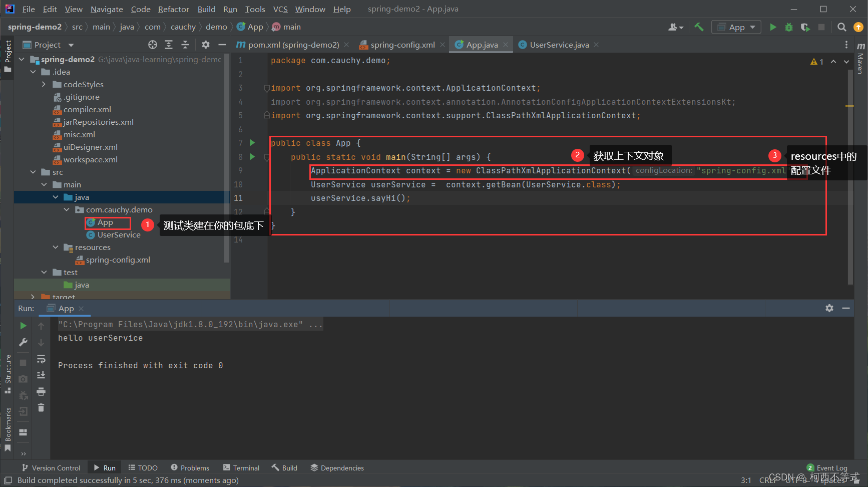Expand all in Project panel
868x487 pixels.
pyautogui.click(x=169, y=45)
